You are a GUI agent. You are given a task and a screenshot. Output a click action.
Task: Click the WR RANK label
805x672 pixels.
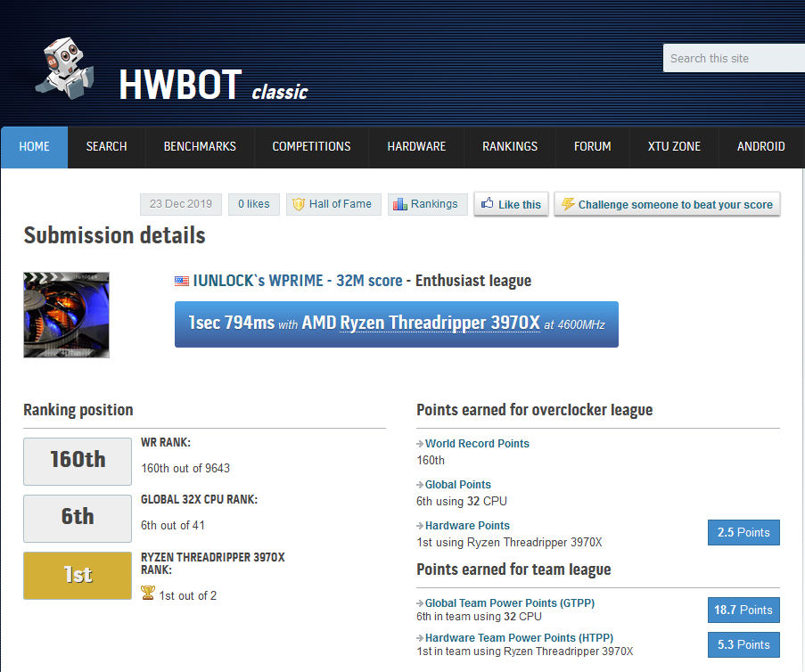166,443
